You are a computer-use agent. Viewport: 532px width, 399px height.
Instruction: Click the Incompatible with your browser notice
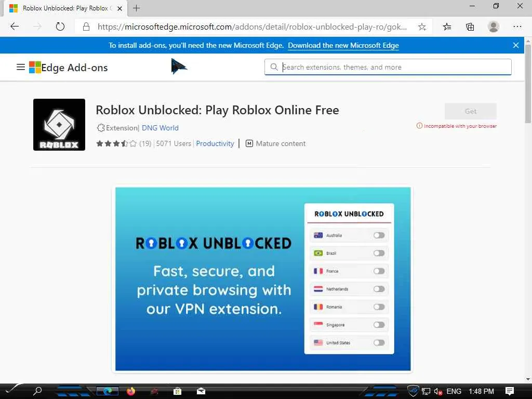[x=456, y=126]
